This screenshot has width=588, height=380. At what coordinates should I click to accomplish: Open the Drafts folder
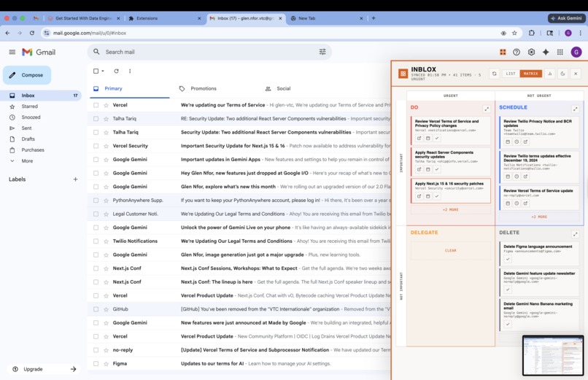(28, 139)
